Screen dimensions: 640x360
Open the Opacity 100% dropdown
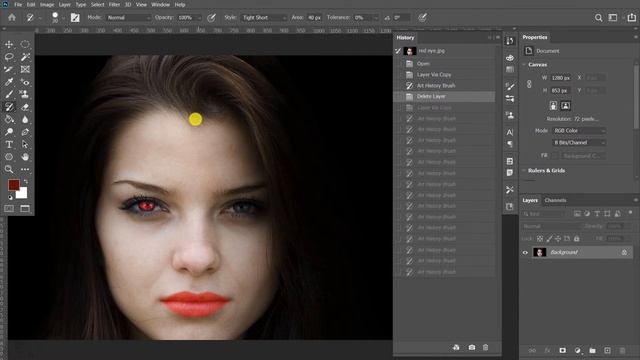189,18
